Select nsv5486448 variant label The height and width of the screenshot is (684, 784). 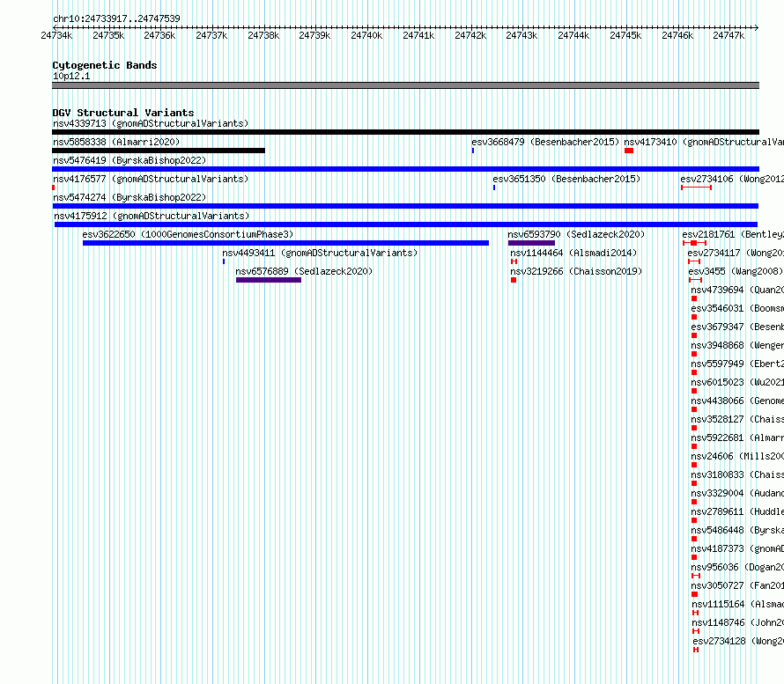(x=737, y=530)
